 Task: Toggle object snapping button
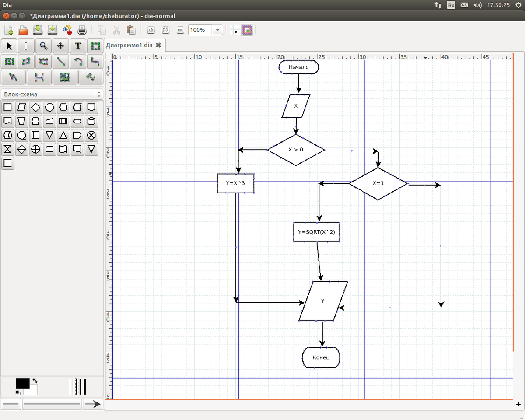click(248, 30)
